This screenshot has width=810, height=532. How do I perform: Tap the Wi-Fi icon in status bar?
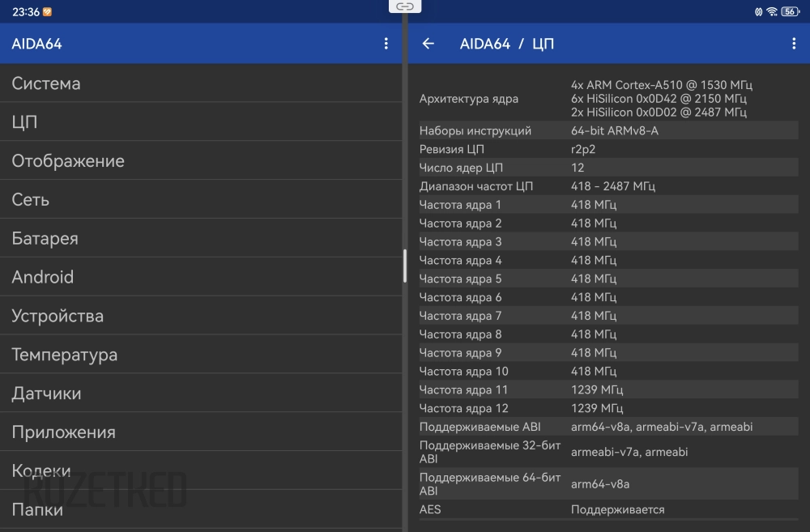(772, 11)
